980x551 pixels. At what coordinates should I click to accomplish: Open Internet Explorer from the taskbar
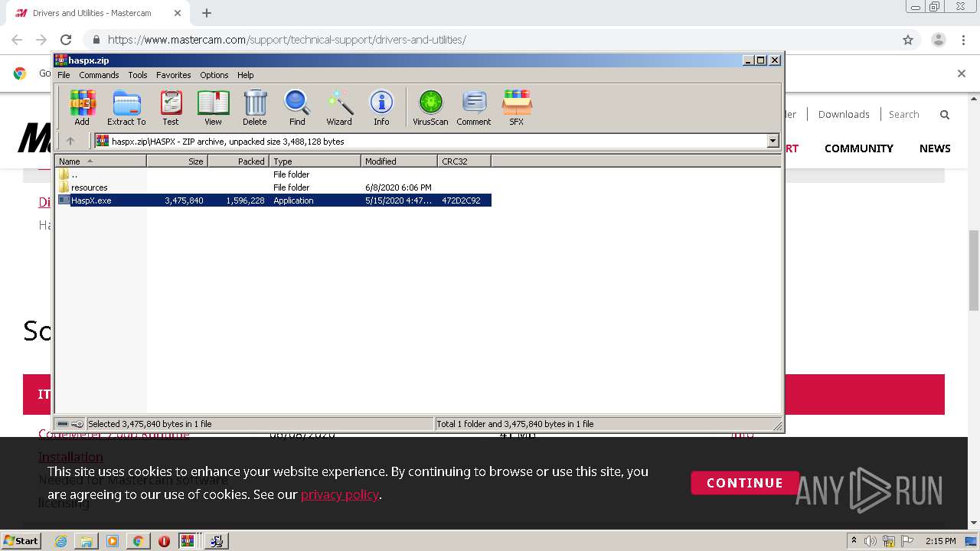(60, 541)
